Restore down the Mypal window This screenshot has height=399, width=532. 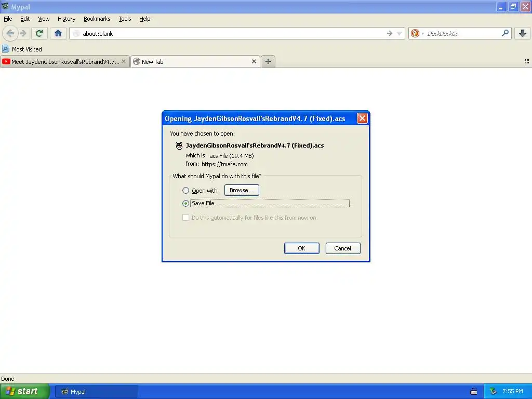pyautogui.click(x=513, y=6)
